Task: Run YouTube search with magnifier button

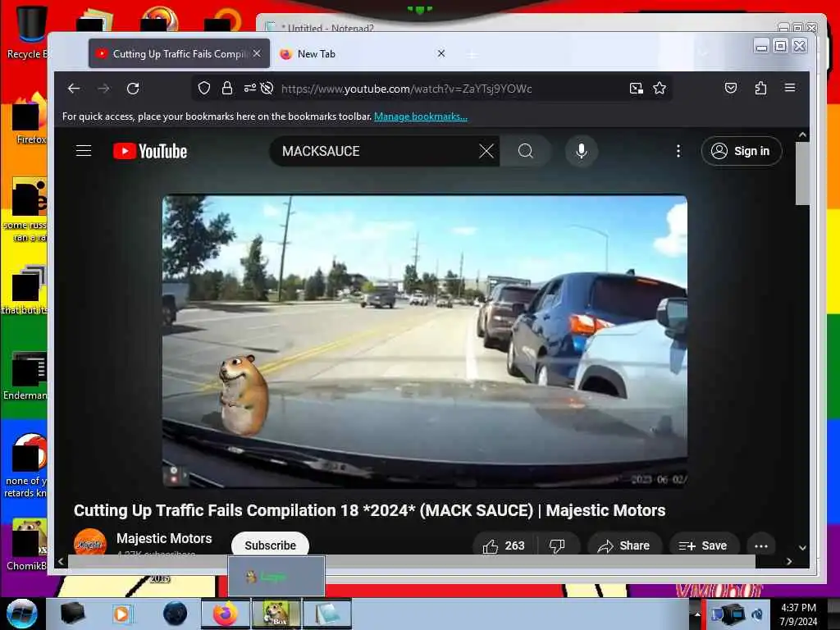Action: (x=526, y=151)
